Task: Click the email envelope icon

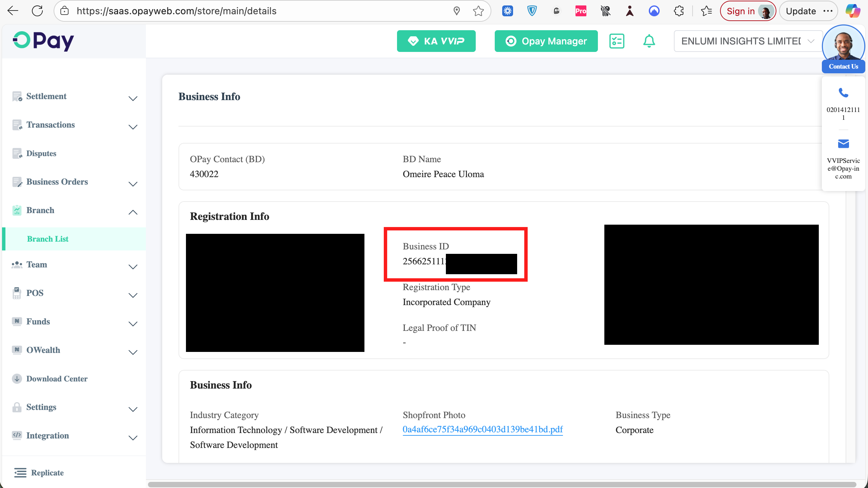Action: pos(843,144)
